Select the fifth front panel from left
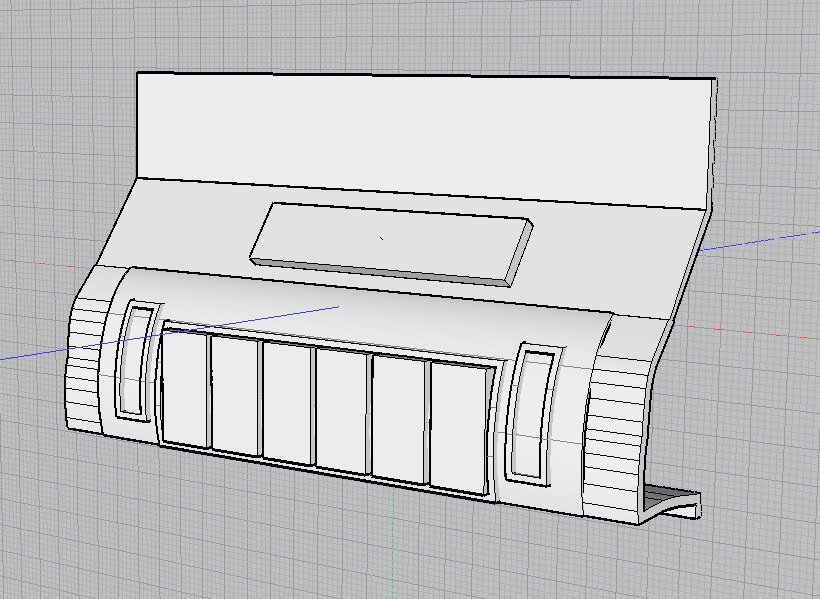 pyautogui.click(x=399, y=417)
